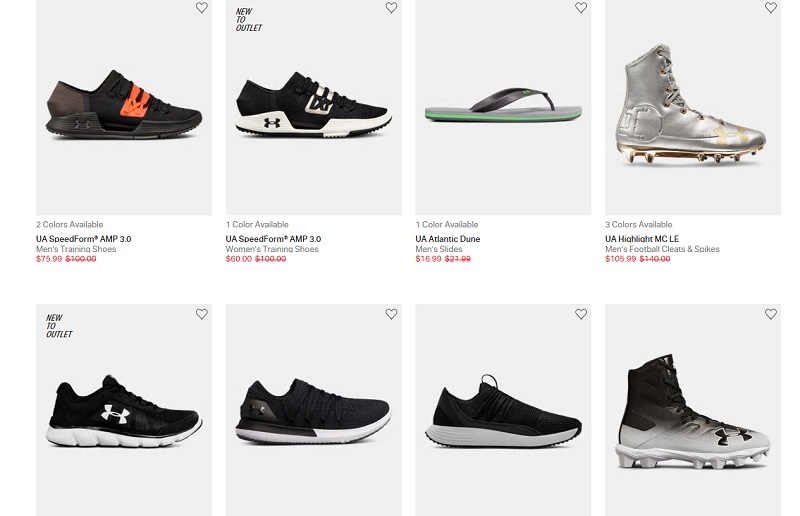
Task: Favorite the black knit sneaker in second row
Action: point(391,314)
